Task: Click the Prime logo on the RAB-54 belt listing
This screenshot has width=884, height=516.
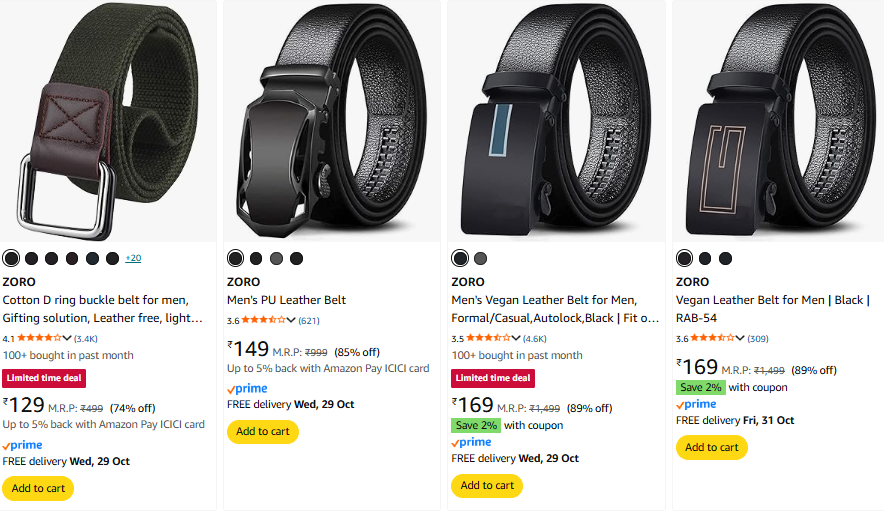Action: [x=697, y=404]
